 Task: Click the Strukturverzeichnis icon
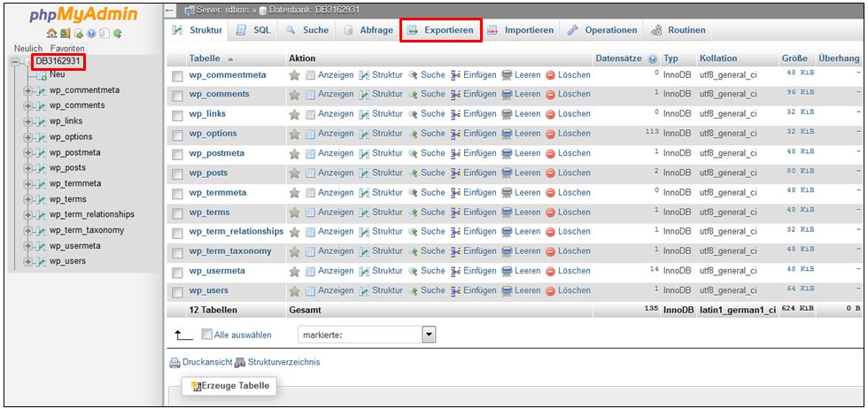pyautogui.click(x=240, y=363)
